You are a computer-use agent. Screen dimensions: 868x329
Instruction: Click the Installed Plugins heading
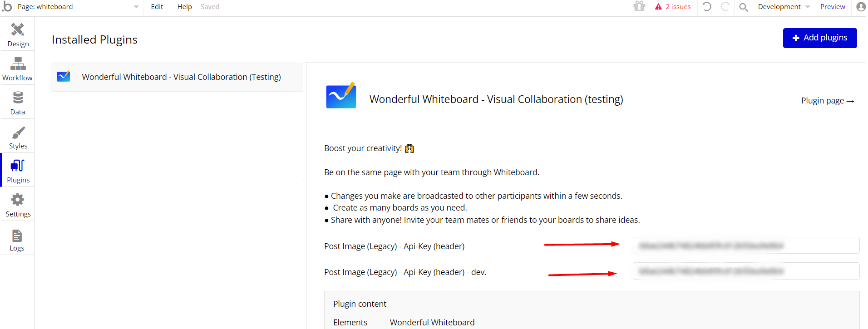[94, 40]
